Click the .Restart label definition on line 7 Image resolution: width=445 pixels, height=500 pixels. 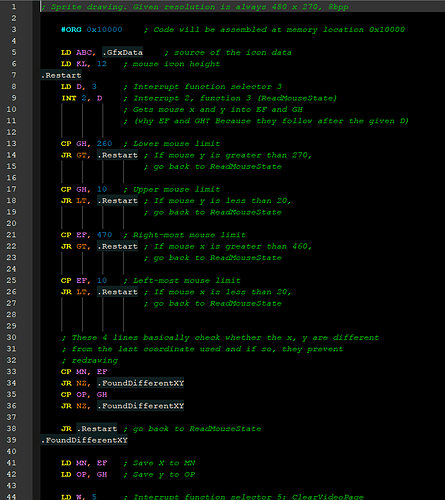click(61, 75)
